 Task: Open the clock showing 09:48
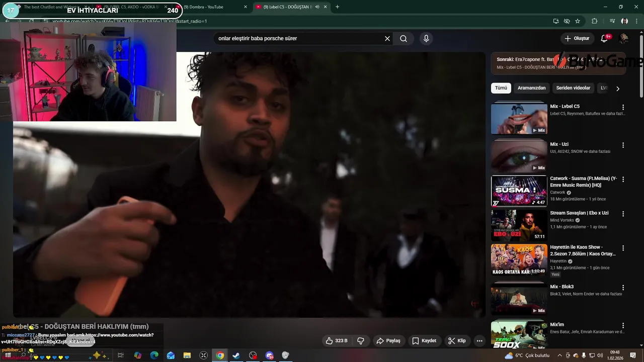tap(615, 355)
